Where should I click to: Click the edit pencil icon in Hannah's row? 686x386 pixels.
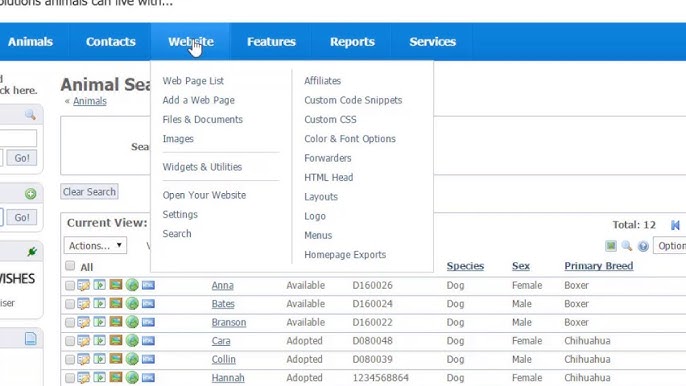pos(84,378)
